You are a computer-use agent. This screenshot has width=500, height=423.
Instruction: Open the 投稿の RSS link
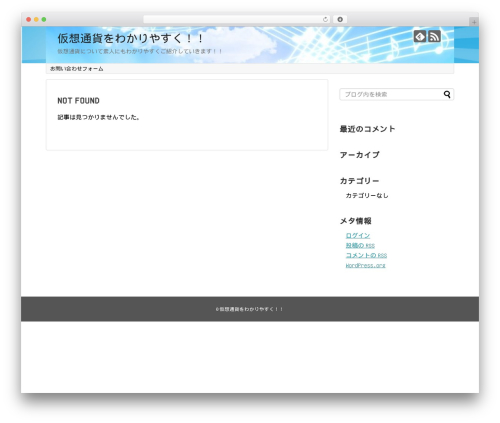(360, 245)
